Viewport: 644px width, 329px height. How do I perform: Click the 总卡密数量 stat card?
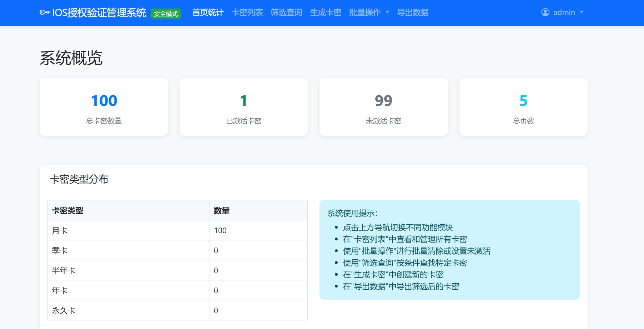tap(104, 106)
